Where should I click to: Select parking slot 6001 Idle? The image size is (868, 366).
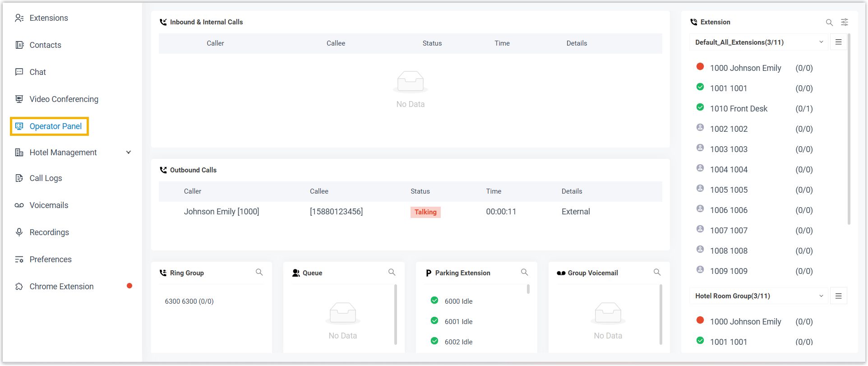pyautogui.click(x=458, y=322)
